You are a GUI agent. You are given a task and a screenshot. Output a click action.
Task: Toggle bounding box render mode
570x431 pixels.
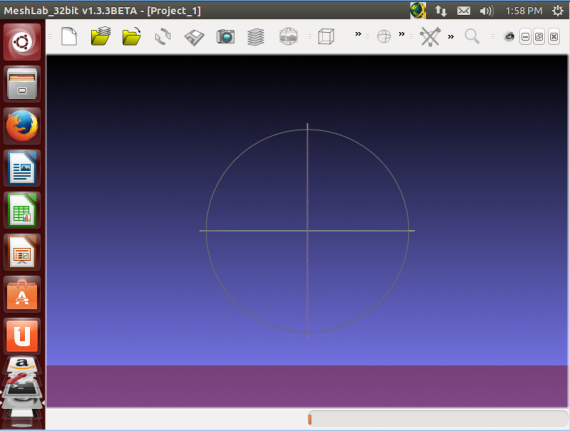[326, 36]
